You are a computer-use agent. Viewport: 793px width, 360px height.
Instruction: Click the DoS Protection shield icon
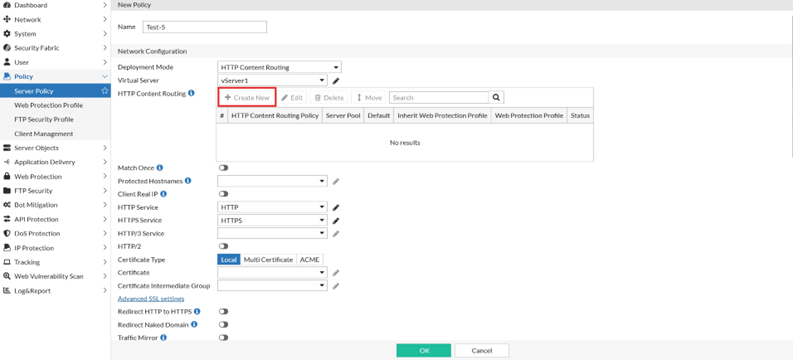[7, 234]
